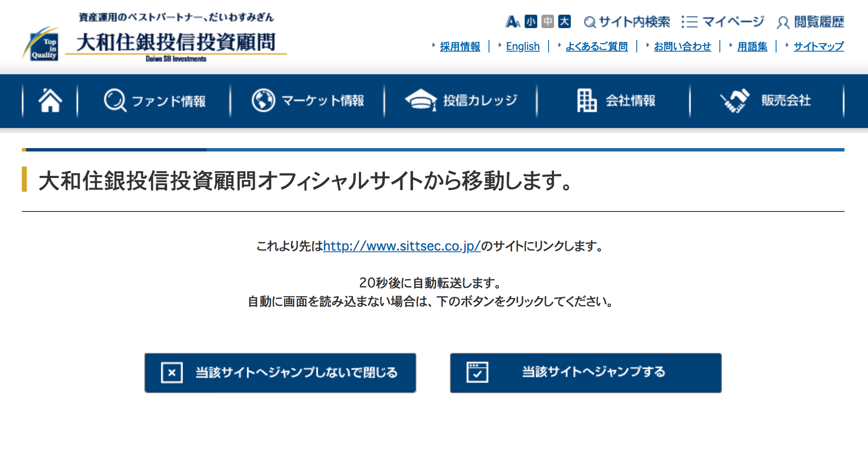Toggle medium text size 中 option
Screen dimensions: 868x462
pyautogui.click(x=549, y=22)
